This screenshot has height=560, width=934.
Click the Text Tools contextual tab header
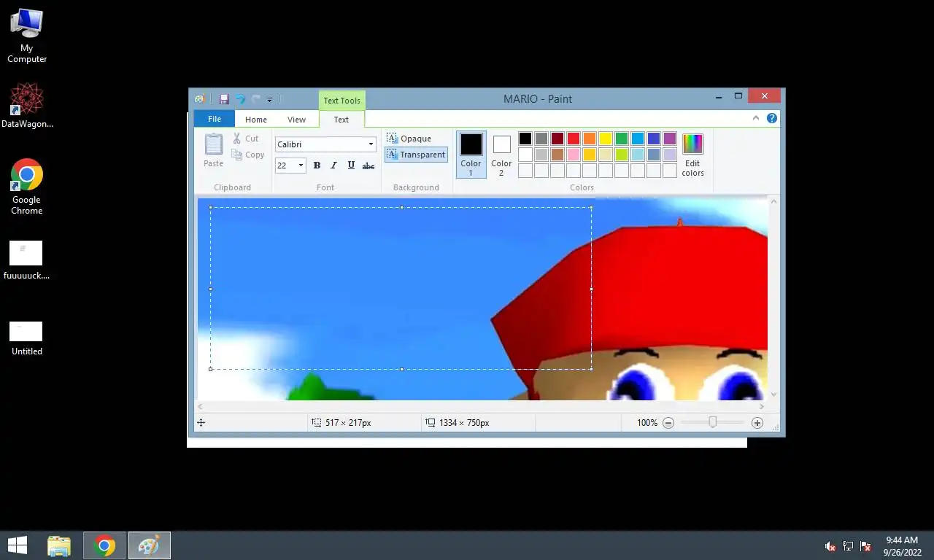341,101
